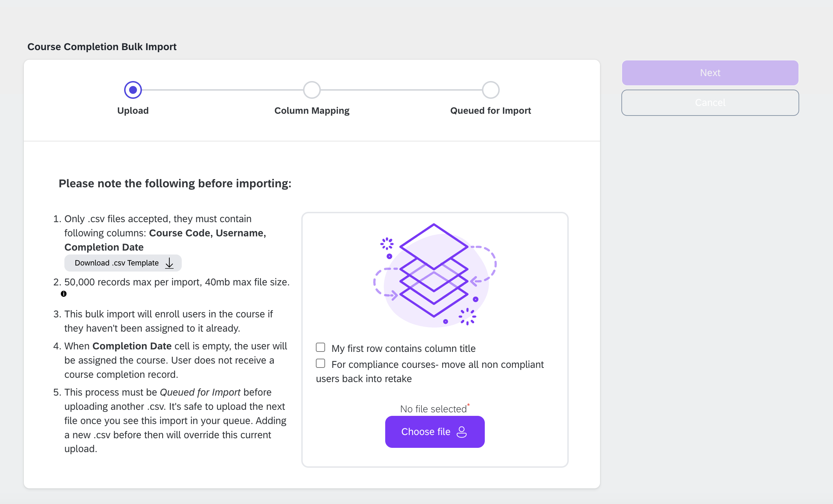Click the Cancel button
The image size is (833, 504).
pyautogui.click(x=710, y=103)
